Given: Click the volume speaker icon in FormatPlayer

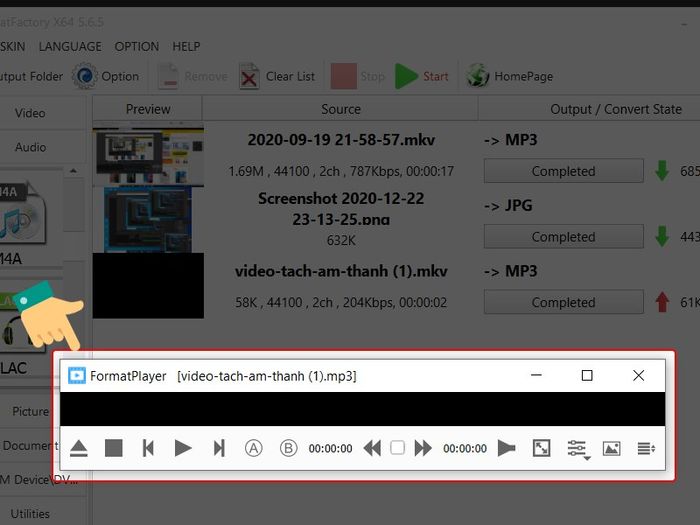Looking at the screenshot, I should click(506, 448).
